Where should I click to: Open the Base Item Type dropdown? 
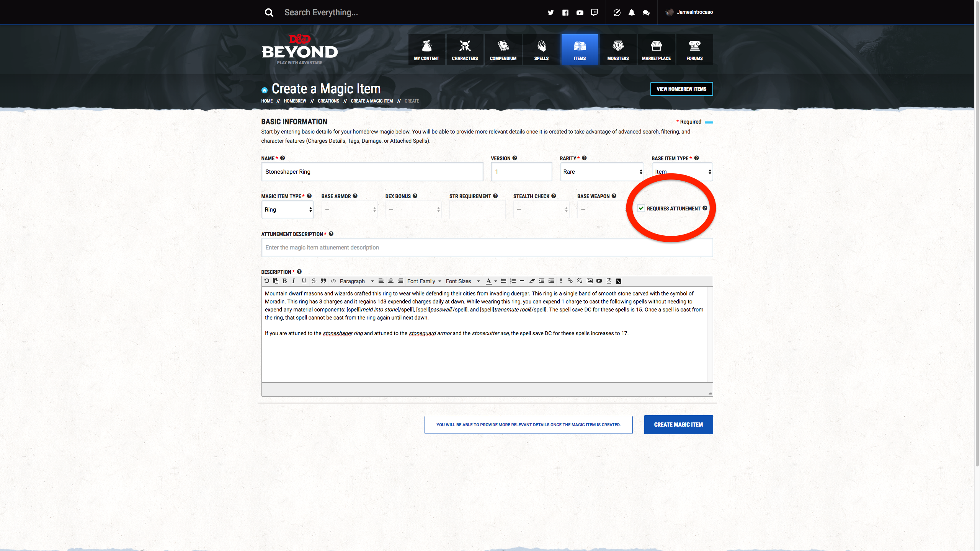tap(683, 172)
